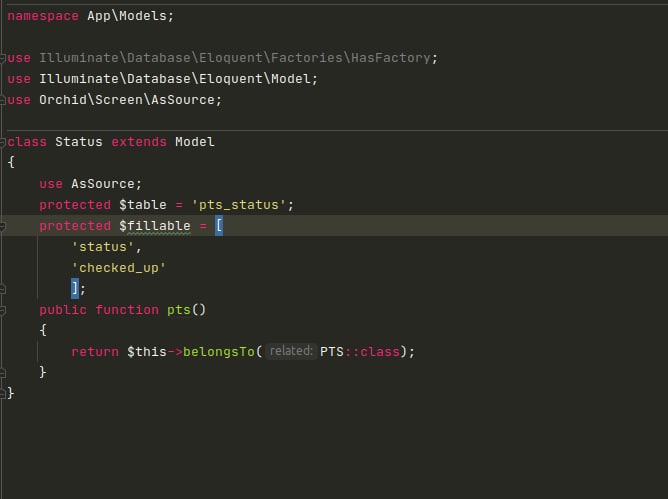Click the 'protected' keyword before $table
Image resolution: width=668 pixels, height=499 pixels.
(75, 205)
